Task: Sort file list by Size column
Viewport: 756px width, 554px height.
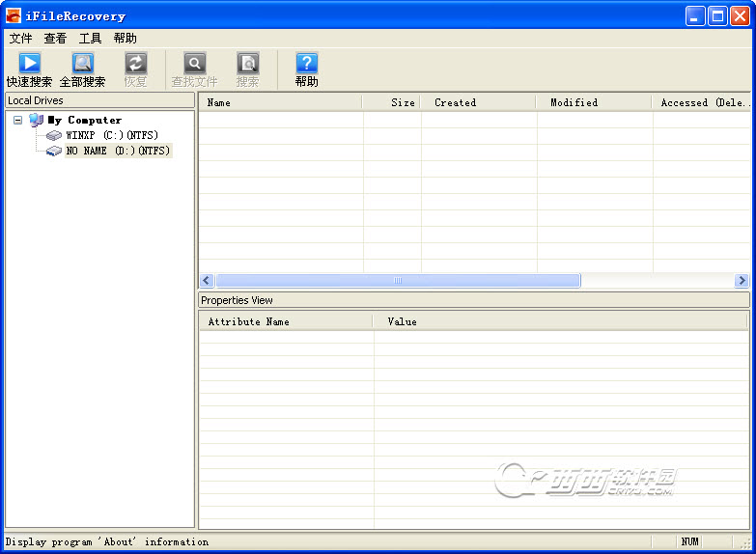Action: 392,102
